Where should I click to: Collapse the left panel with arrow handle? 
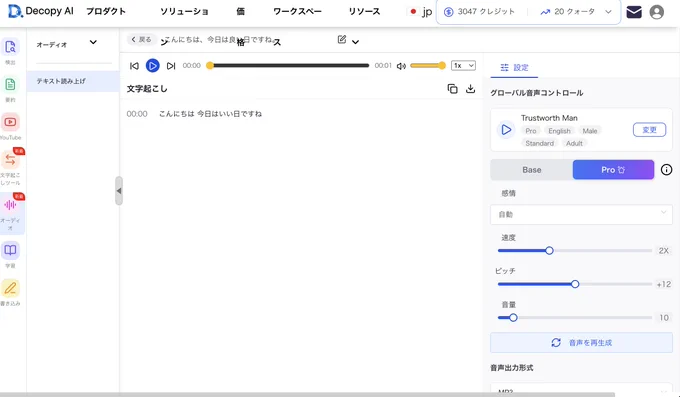(x=118, y=190)
